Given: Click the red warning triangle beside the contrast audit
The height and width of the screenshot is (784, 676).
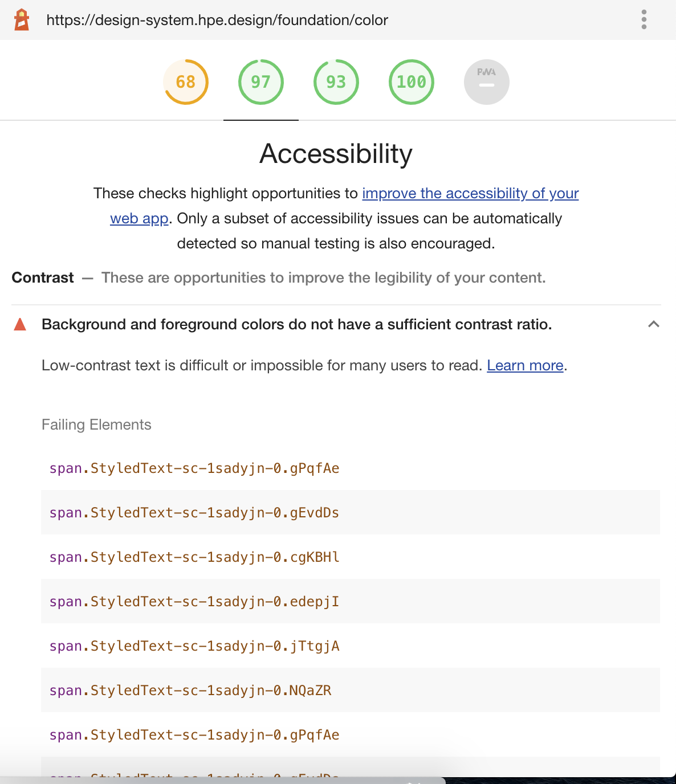Looking at the screenshot, I should tap(19, 324).
